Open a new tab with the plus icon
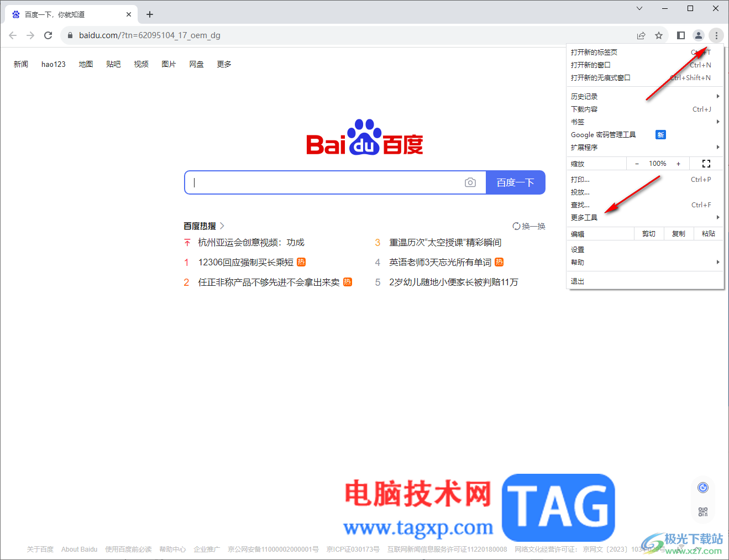The height and width of the screenshot is (560, 729). click(150, 14)
